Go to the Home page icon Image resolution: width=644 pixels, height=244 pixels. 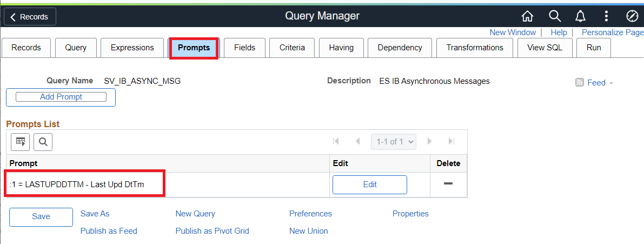[527, 16]
